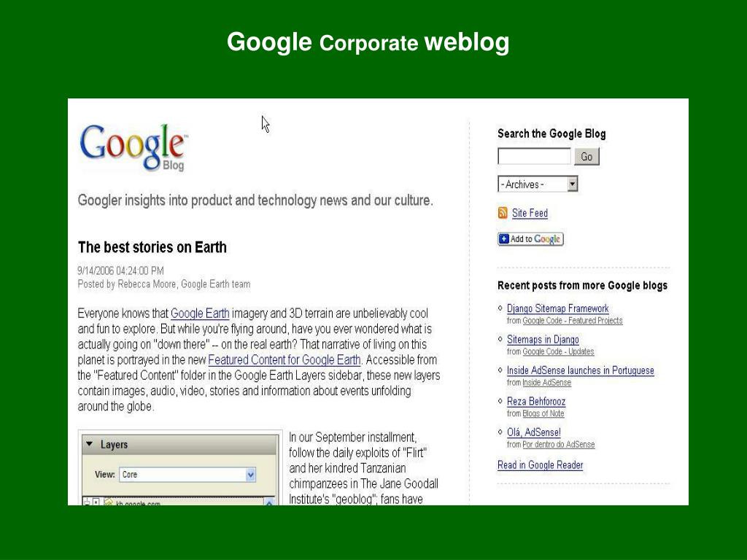Open Google Code - Featured Projects source link
The width and height of the screenshot is (747, 560).
coord(573,321)
